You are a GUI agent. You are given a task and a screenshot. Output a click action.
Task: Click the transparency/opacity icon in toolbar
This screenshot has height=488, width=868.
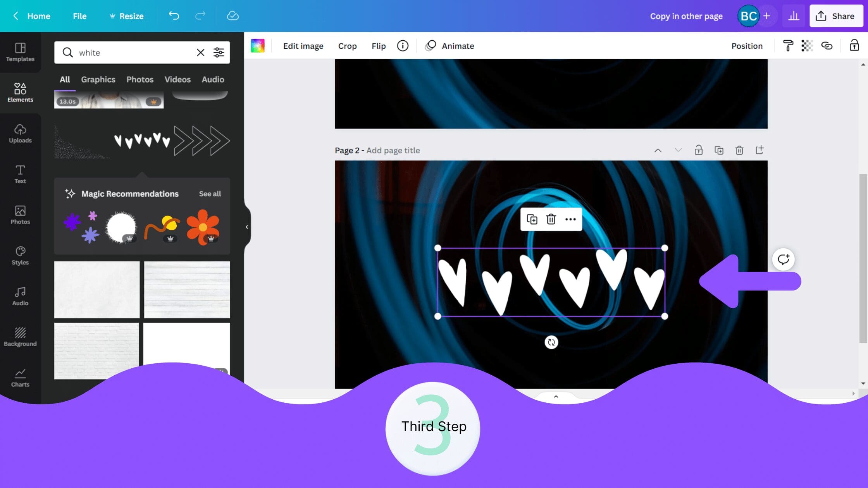tap(806, 46)
